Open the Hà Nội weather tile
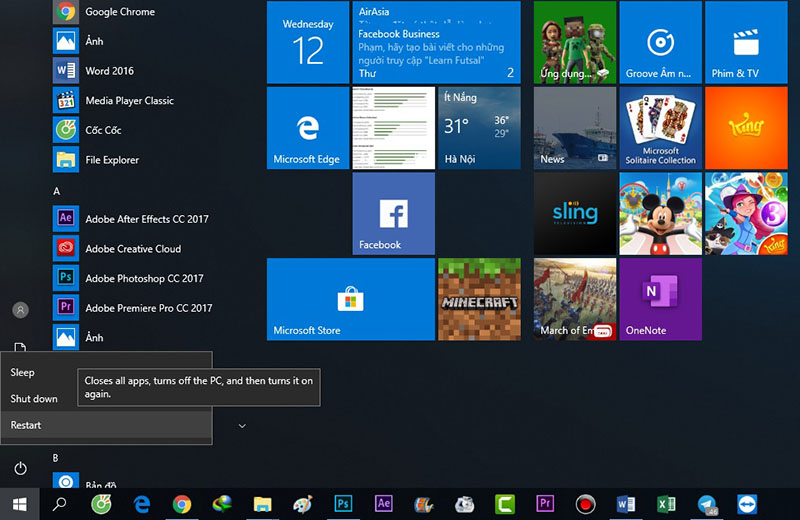Viewport: 800px width, 520px height. pos(480,128)
